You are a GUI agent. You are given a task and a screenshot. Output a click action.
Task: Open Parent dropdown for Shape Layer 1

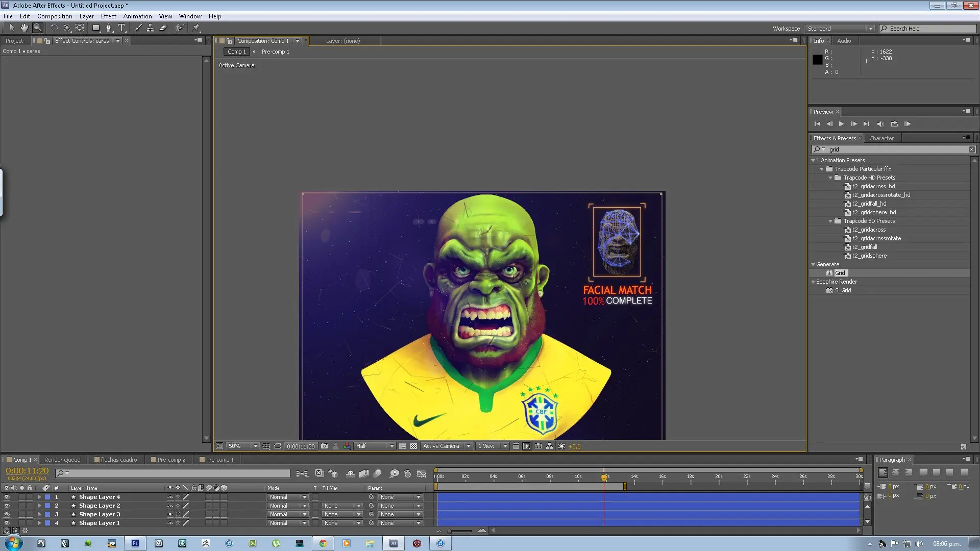click(400, 523)
